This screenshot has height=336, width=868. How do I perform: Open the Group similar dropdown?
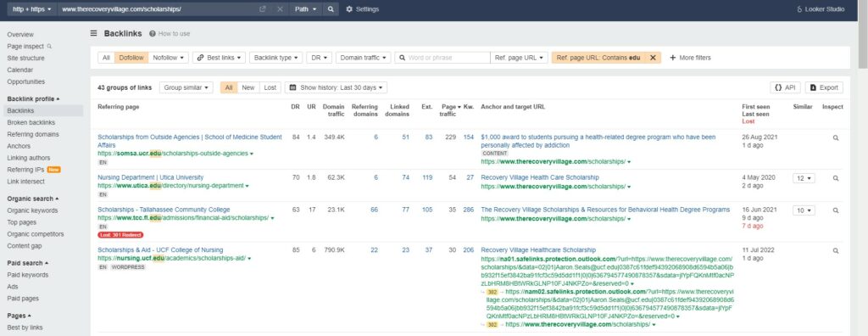[x=186, y=87]
